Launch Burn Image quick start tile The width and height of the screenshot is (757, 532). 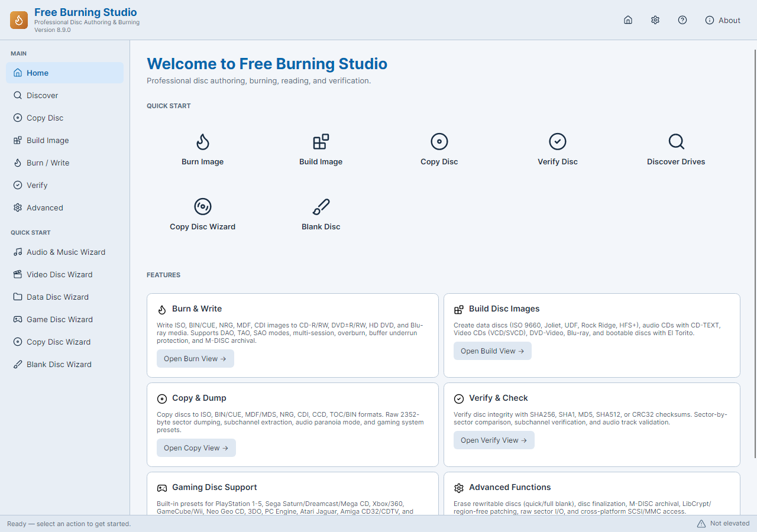tap(203, 150)
